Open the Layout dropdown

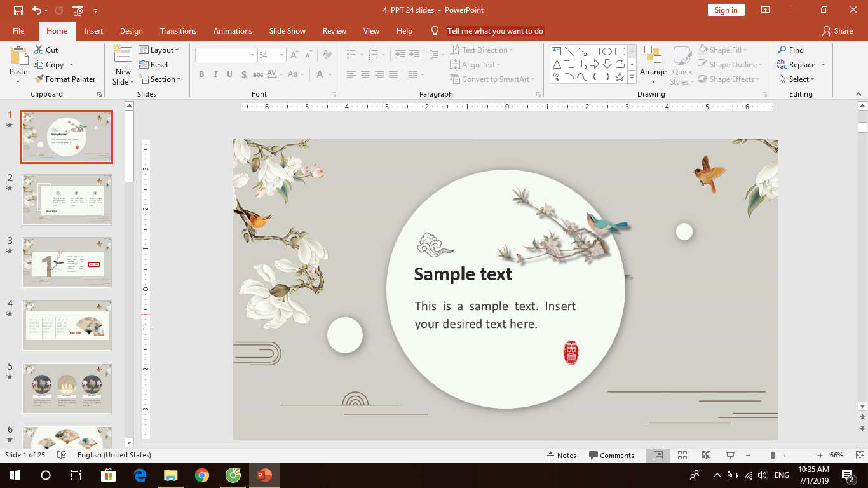tap(159, 50)
